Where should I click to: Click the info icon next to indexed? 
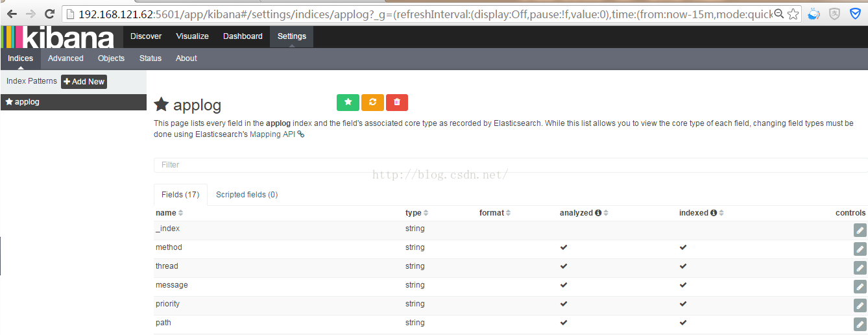pyautogui.click(x=714, y=213)
